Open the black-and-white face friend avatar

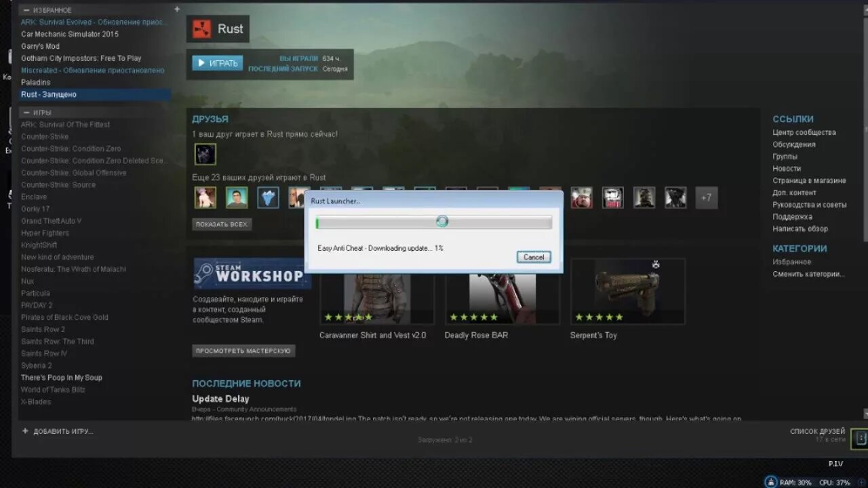click(675, 197)
